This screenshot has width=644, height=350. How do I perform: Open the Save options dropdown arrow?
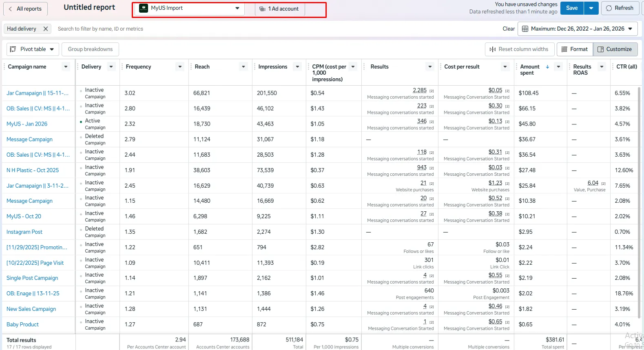click(x=591, y=8)
